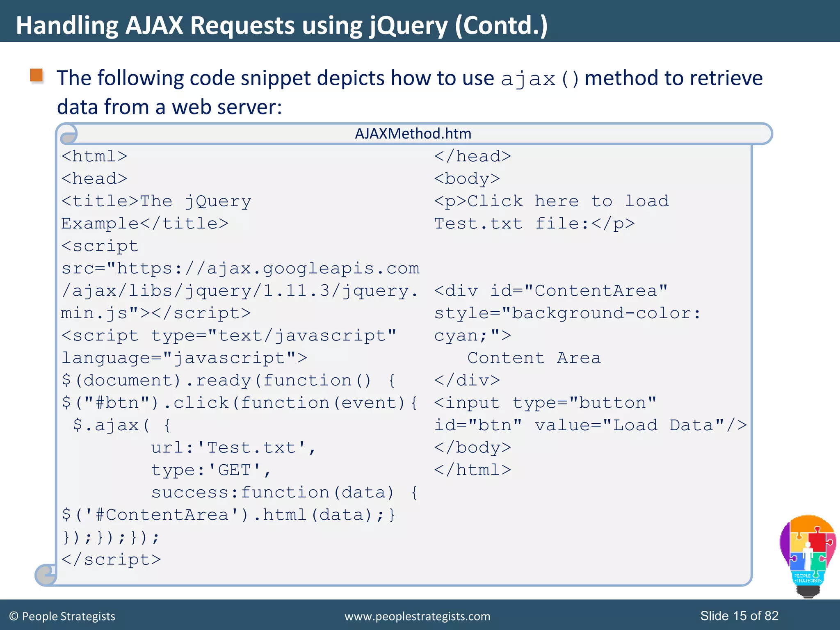Click the '</html>' closing tag line
The image size is (840, 630).
[x=472, y=470]
